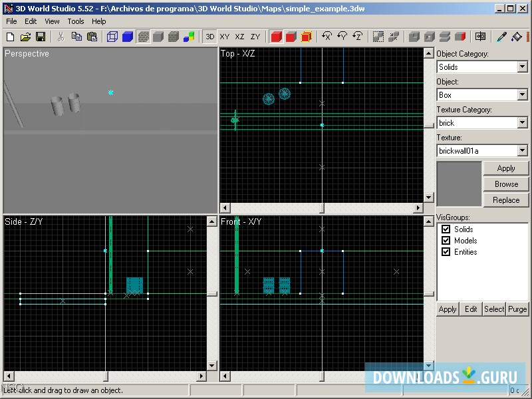Click the Browse texture button
Screen dimensions: 532x399
(x=505, y=184)
